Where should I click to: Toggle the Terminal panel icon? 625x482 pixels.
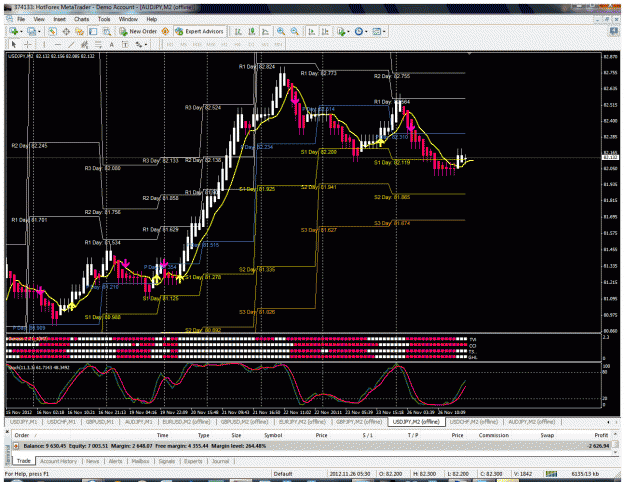pyautogui.click(x=93, y=31)
